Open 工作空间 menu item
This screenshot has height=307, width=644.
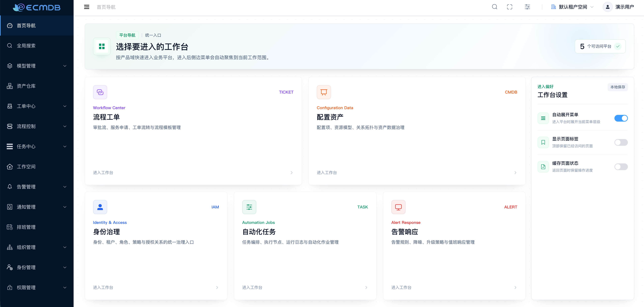[x=37, y=167]
